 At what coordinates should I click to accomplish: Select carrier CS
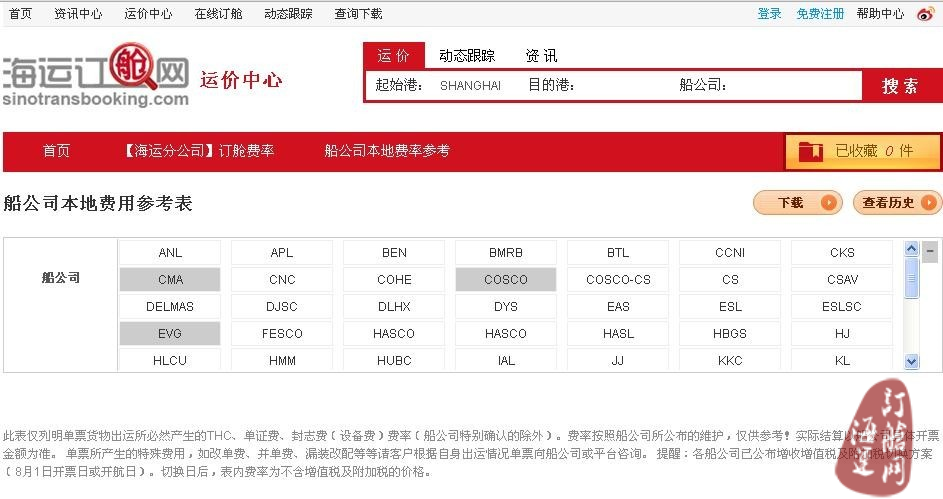point(730,280)
